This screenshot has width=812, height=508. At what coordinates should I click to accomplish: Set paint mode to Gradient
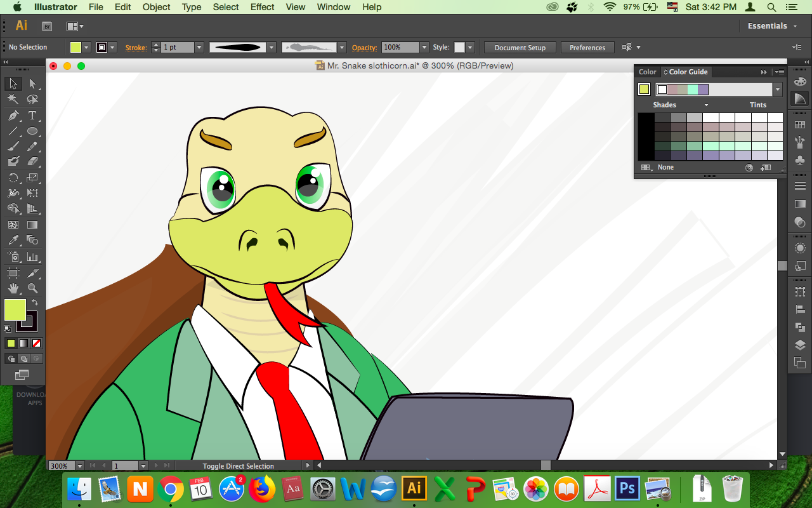pyautogui.click(x=23, y=343)
